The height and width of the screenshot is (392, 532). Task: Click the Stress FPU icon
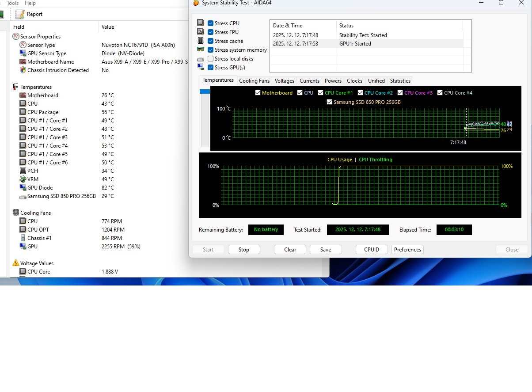(201, 32)
